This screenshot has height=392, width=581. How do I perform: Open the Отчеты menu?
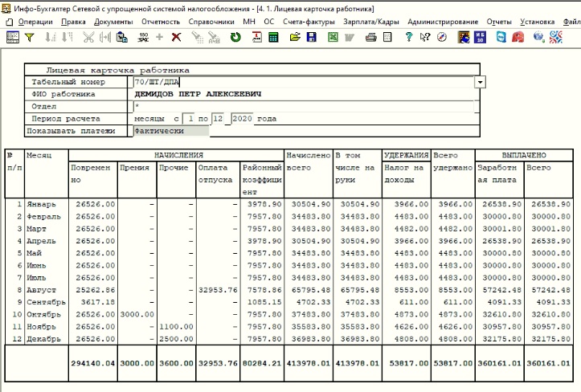tap(499, 22)
